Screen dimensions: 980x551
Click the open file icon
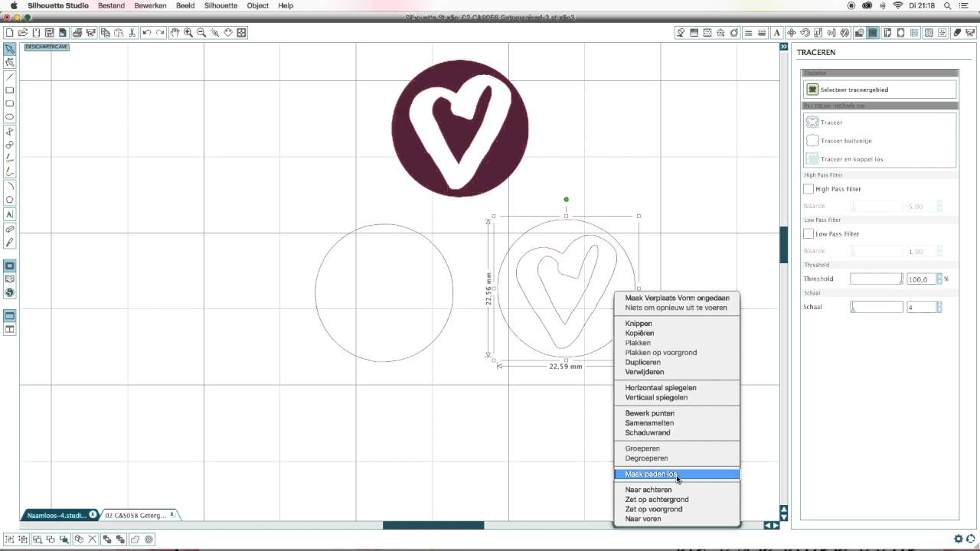pos(23,33)
